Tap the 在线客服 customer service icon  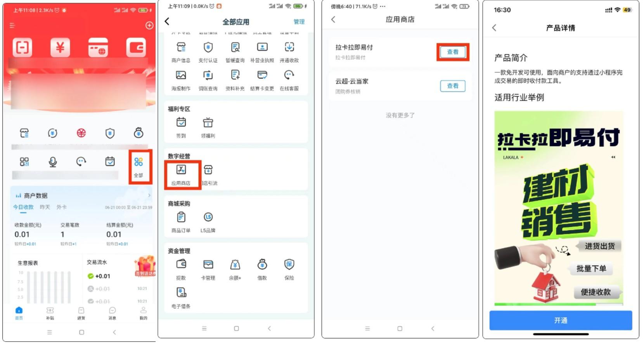point(289,80)
